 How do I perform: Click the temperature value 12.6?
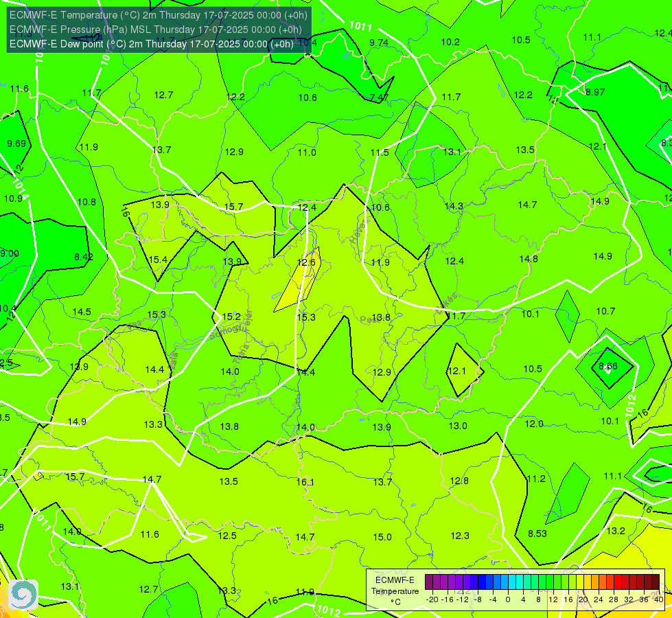[306, 262]
